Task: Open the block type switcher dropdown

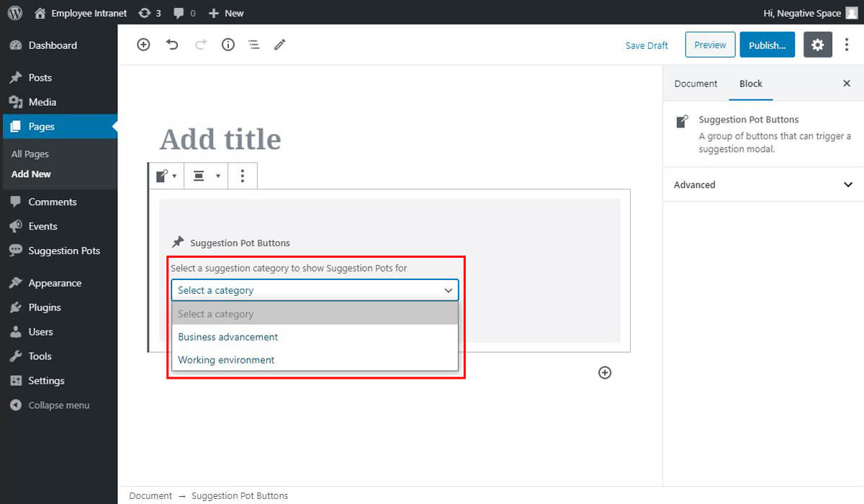Action: pyautogui.click(x=166, y=176)
